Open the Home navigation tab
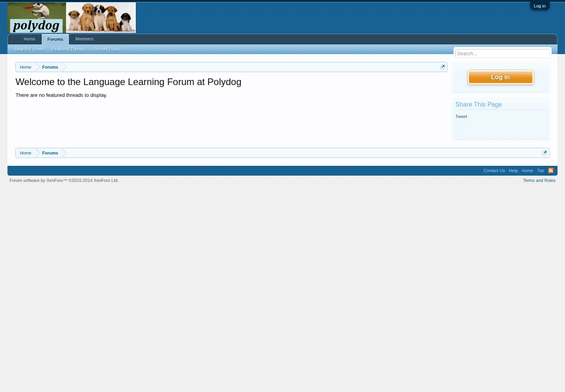The image size is (565, 392). [x=29, y=39]
